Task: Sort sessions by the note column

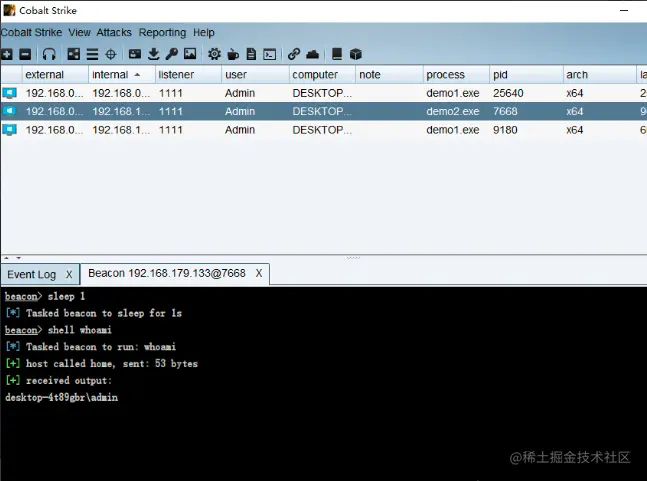Action: (x=389, y=75)
